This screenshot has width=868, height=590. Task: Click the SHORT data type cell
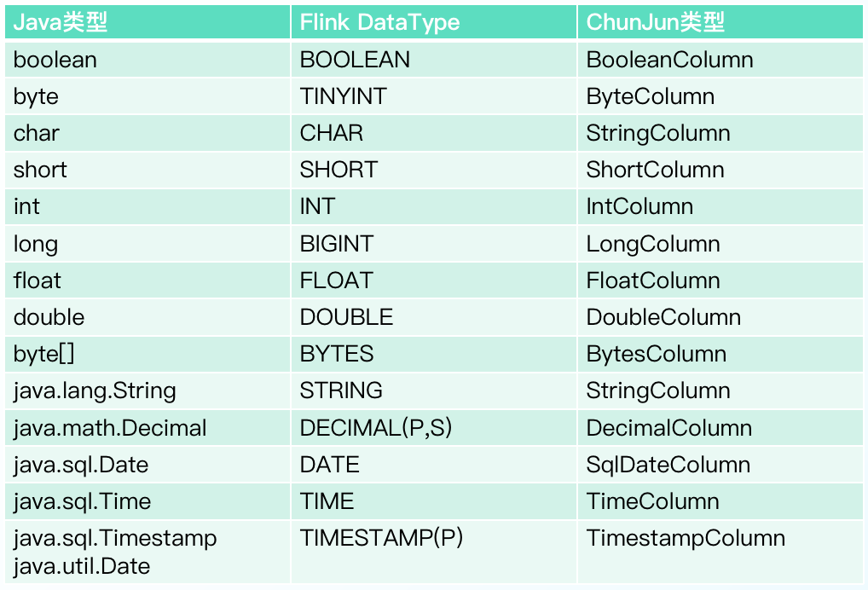[339, 171]
